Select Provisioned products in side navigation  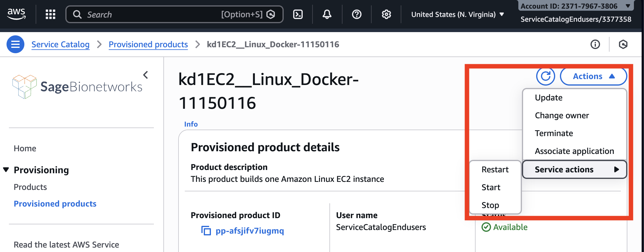[55, 204]
